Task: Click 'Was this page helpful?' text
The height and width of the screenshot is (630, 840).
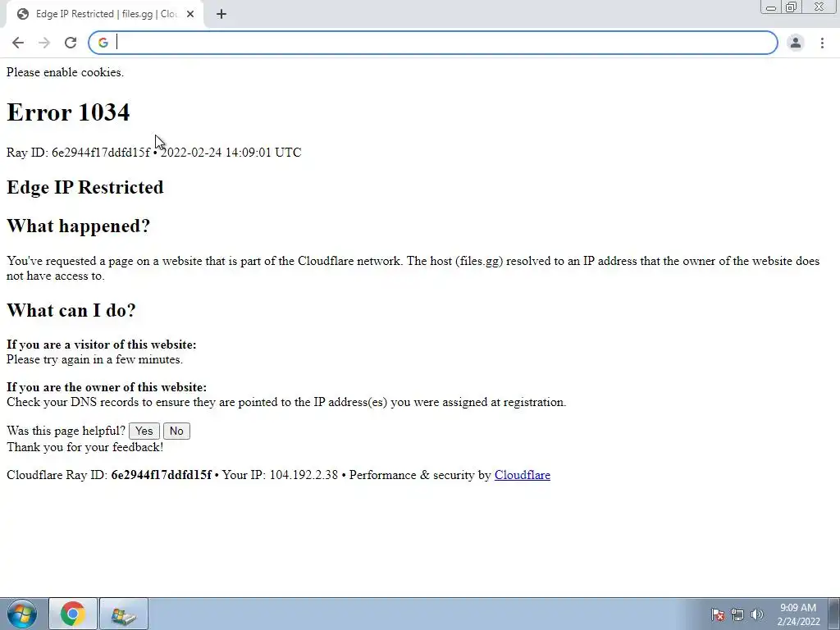Action: (x=66, y=431)
